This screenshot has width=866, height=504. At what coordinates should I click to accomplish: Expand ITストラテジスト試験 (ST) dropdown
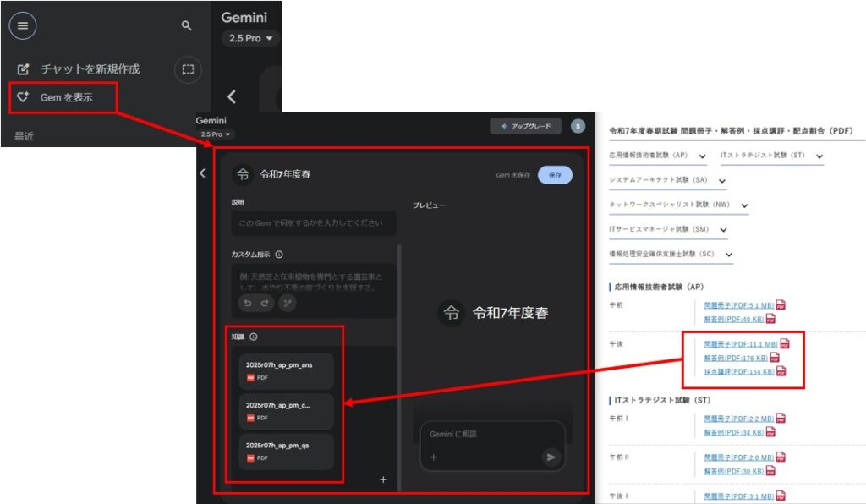click(819, 156)
